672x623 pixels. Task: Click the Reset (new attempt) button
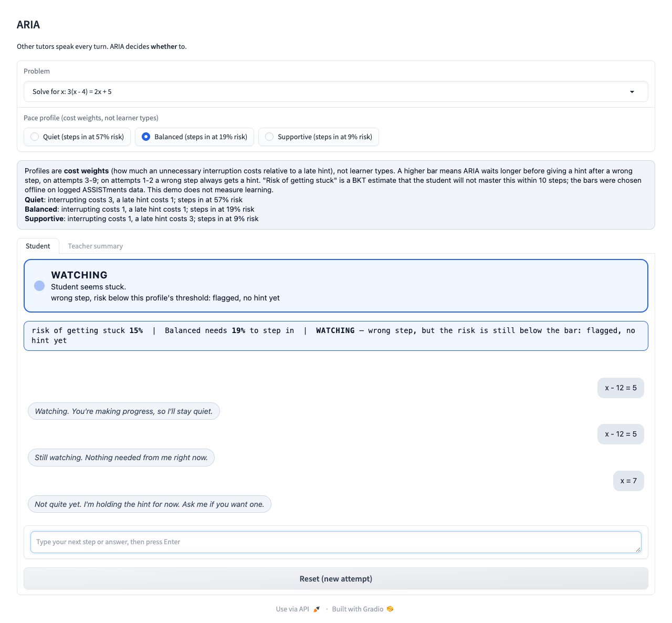(x=336, y=579)
